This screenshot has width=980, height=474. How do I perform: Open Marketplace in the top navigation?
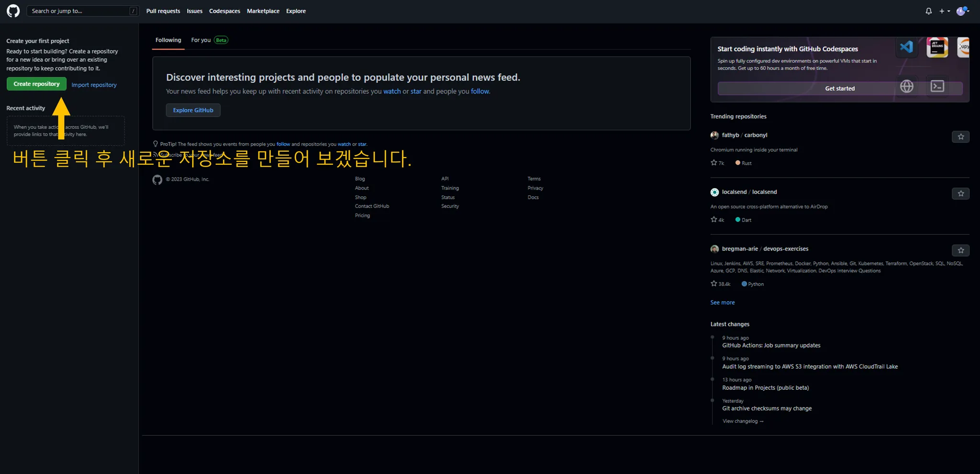263,11
